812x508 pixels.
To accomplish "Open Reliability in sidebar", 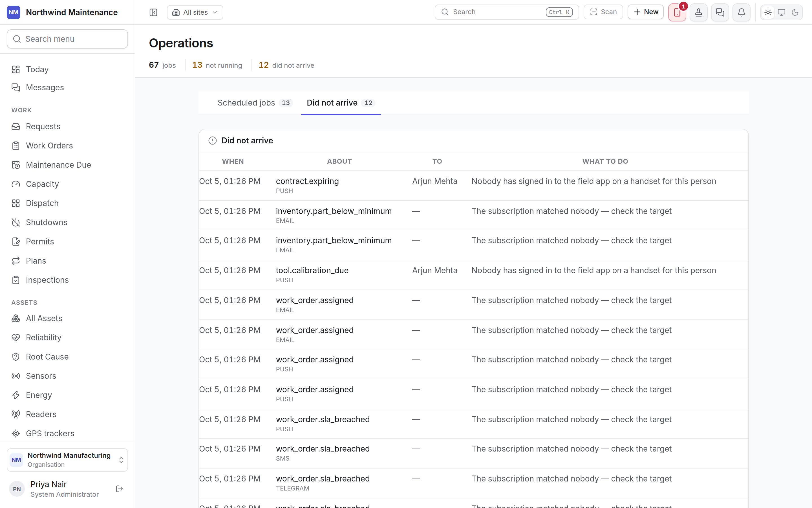I will point(67,337).
